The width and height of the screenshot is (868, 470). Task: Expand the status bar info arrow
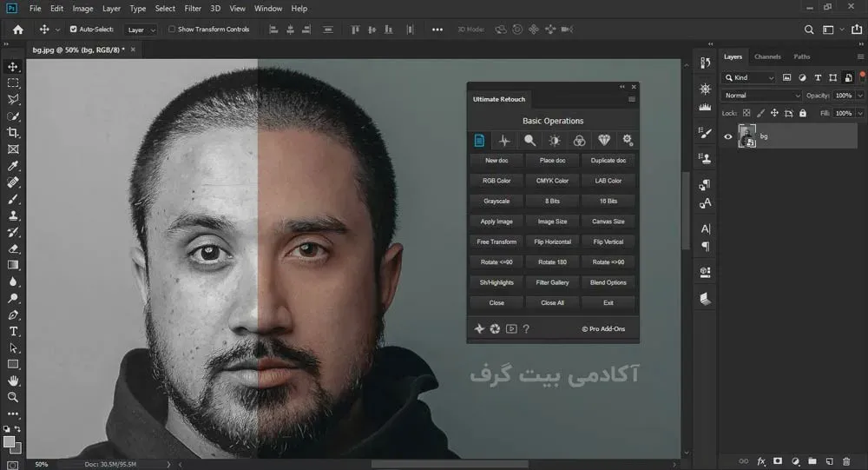[x=169, y=465]
